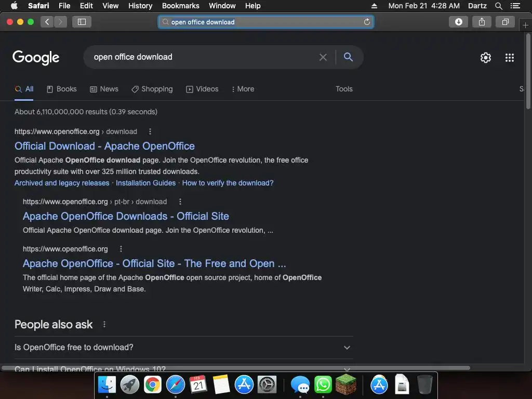This screenshot has width=532, height=399.
Task: Click the vertical page scrollbar thumb
Action: pyautogui.click(x=528, y=71)
